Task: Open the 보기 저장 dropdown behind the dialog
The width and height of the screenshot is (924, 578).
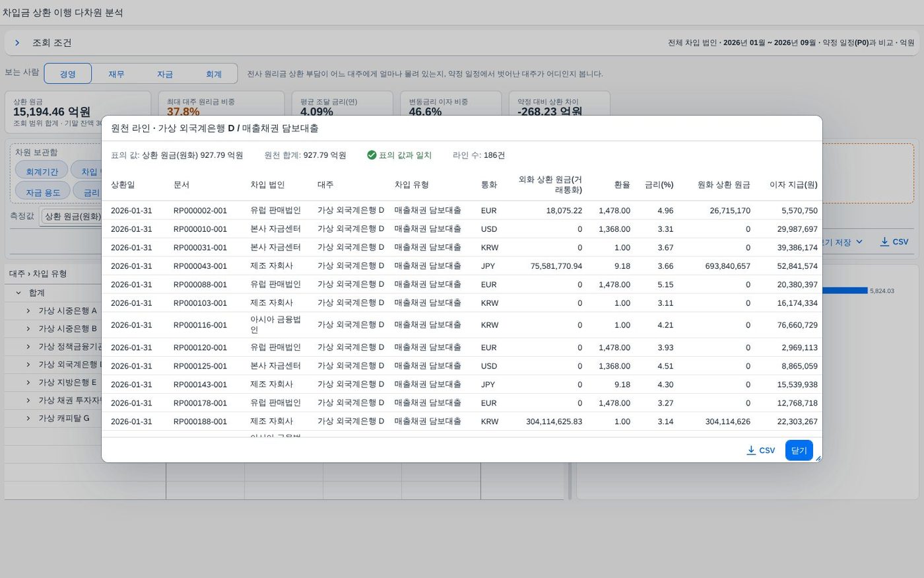Action: pos(843,242)
